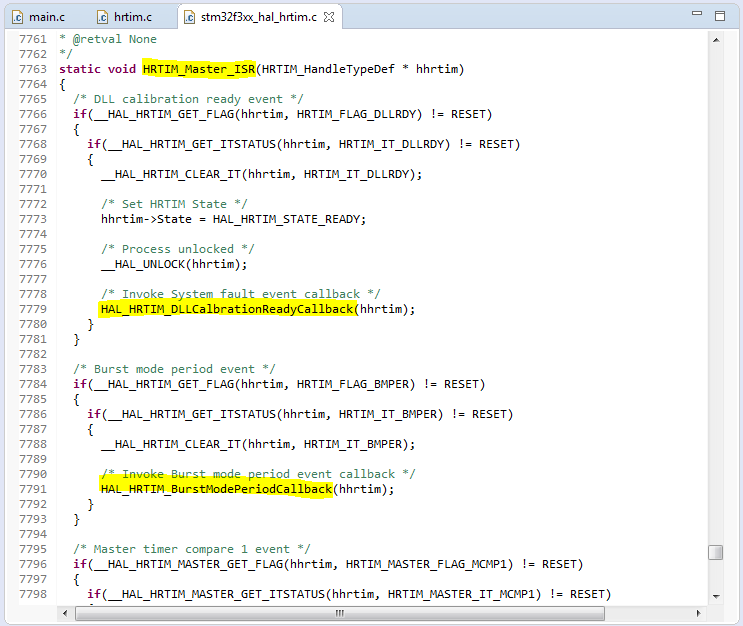Click the C file icon on hrtim.c tab
Viewport: 743px width, 626px height.
coord(102,17)
